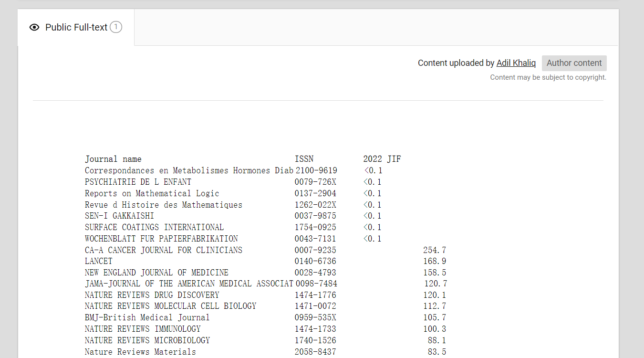Click 'BMJ-British Medical Journal' entry
This screenshot has height=358, width=644.
(147, 317)
